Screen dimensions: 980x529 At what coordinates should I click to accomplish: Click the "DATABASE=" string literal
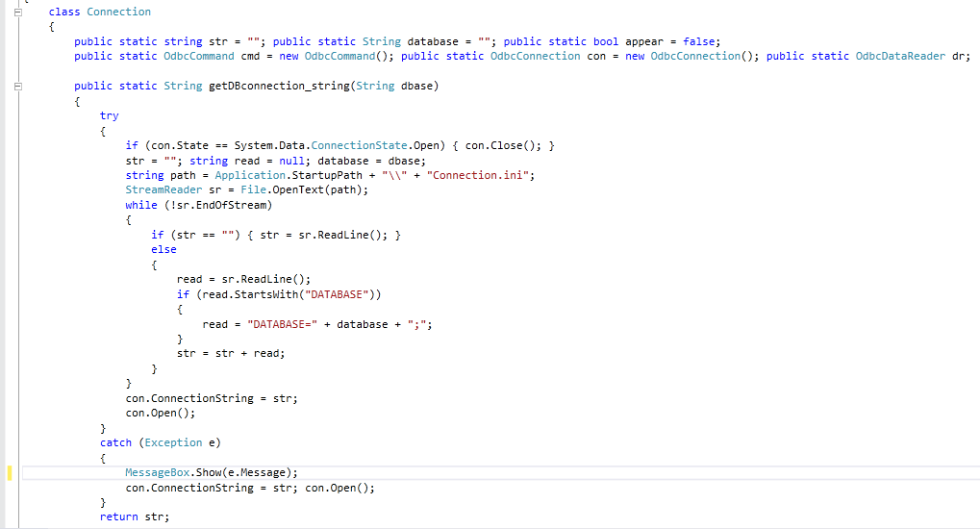[283, 324]
